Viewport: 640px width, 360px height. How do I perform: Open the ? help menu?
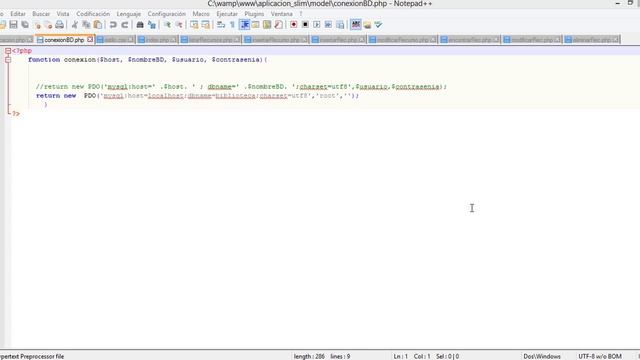pos(301,14)
